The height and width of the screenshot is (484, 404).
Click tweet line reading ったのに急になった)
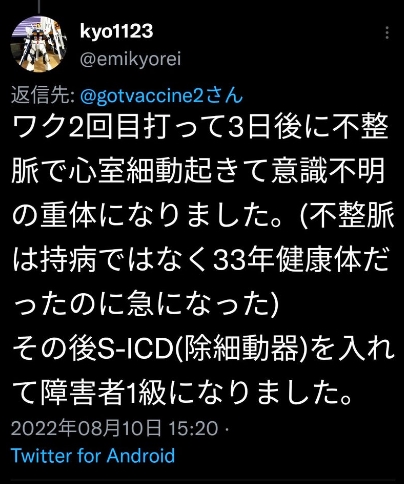click(145, 305)
